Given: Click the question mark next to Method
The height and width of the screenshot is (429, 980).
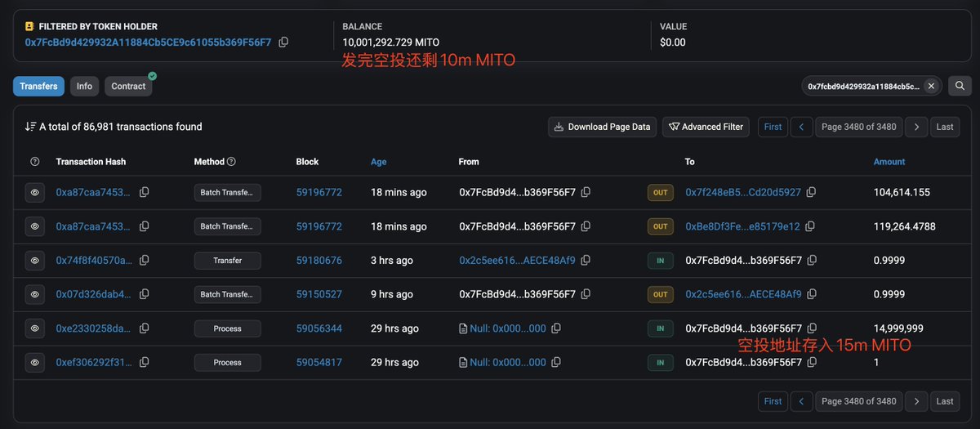Looking at the screenshot, I should tap(231, 162).
